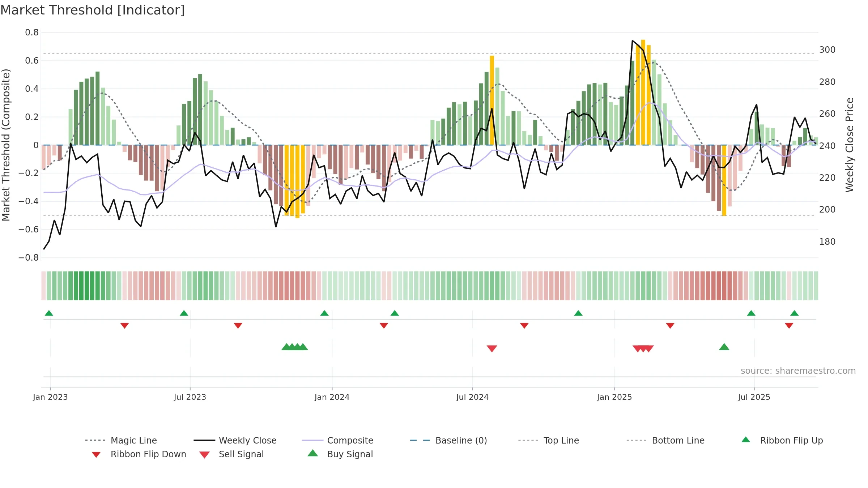Click the Baseline (0) legend entry
This screenshot has width=868, height=488.
[x=448, y=440]
